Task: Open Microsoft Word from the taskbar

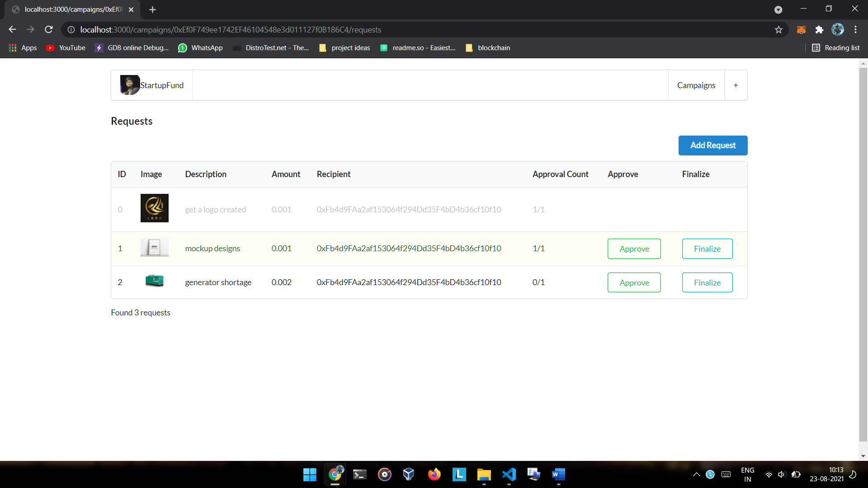Action: point(558,474)
